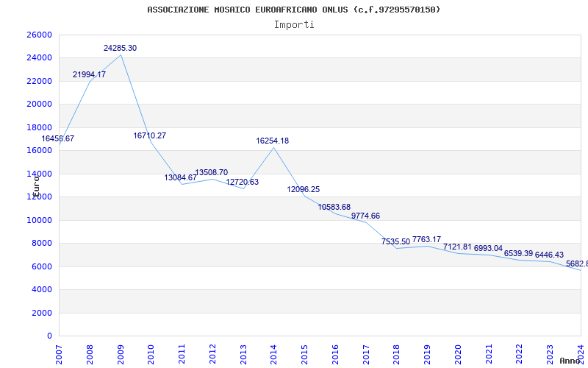Click the x-axis year 2012
The image size is (588, 368).
pyautogui.click(x=212, y=355)
